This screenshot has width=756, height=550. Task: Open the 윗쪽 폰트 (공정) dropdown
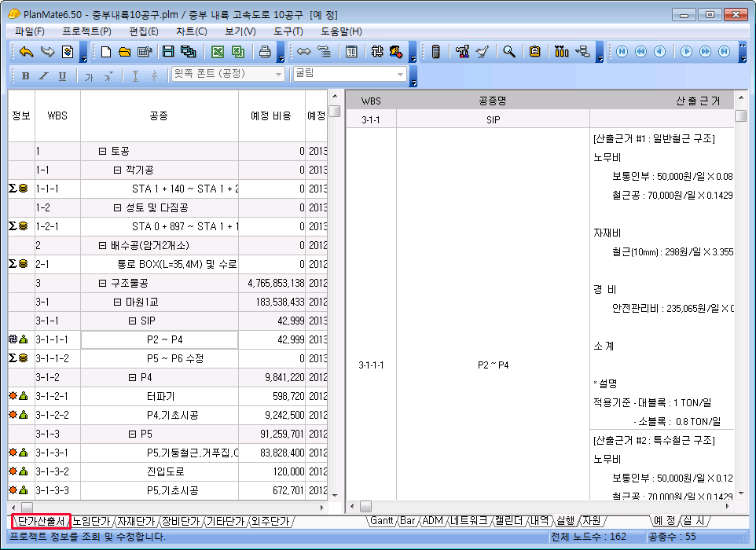point(278,74)
